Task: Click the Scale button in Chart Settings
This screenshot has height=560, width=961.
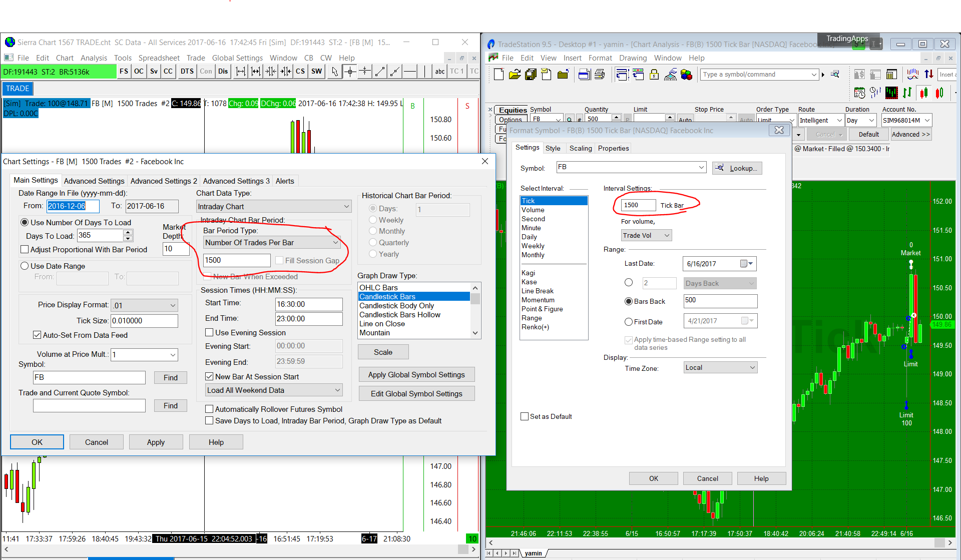Action: [x=383, y=352]
